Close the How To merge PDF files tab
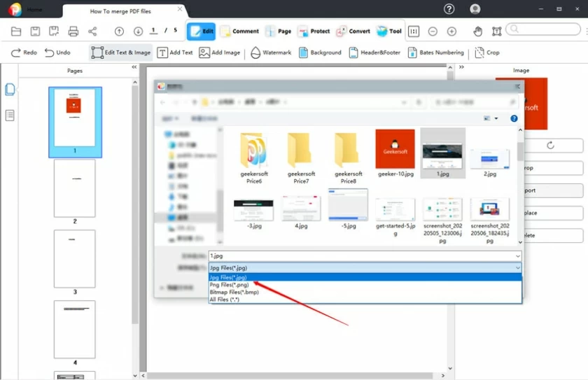 pyautogui.click(x=180, y=9)
